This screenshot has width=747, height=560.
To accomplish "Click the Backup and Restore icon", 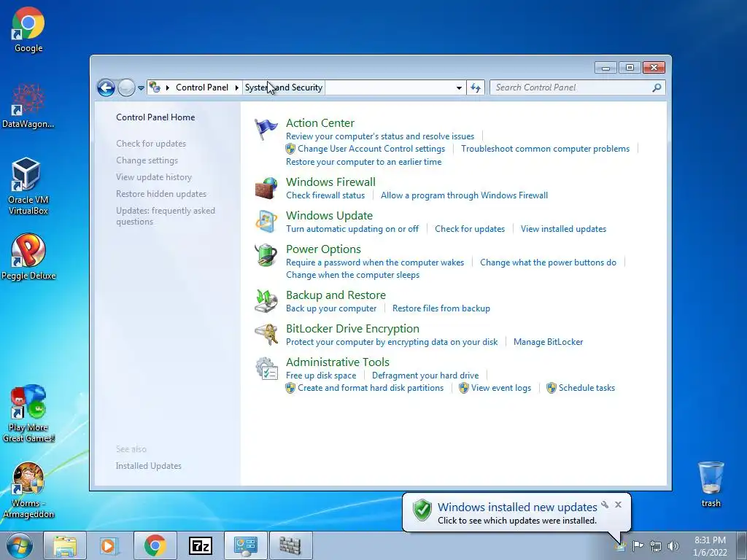I will (x=266, y=301).
